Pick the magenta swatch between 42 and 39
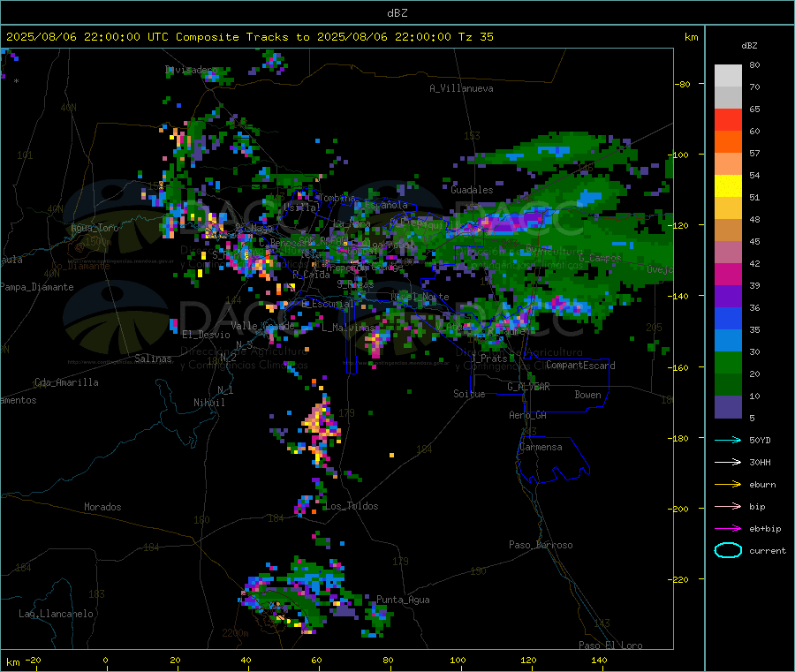The image size is (795, 672). pyautogui.click(x=728, y=274)
